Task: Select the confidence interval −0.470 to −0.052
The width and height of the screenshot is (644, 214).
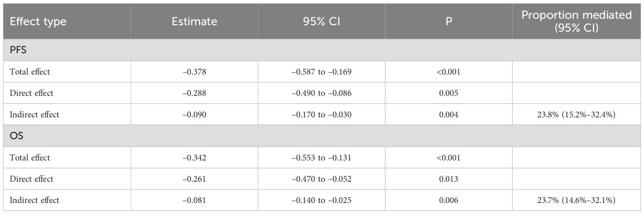Action: (322, 179)
